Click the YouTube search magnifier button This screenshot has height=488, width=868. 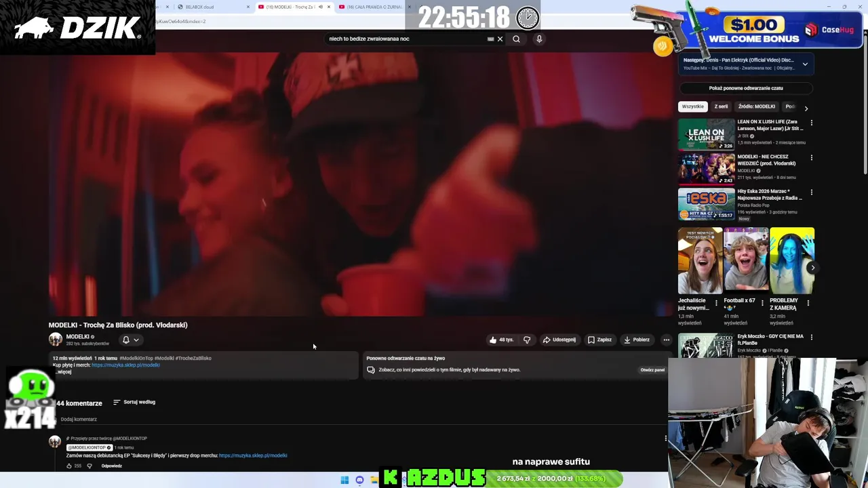(x=516, y=39)
